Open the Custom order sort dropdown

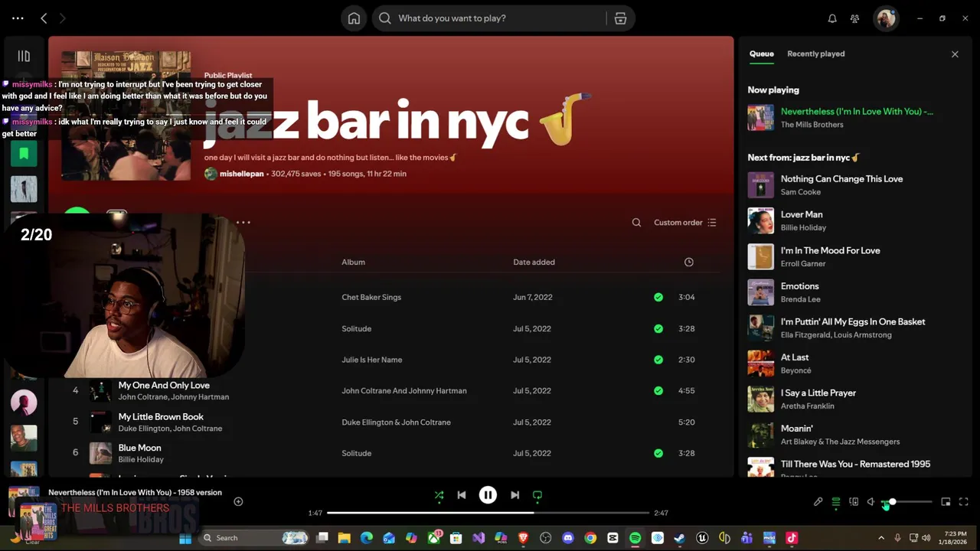tap(684, 223)
